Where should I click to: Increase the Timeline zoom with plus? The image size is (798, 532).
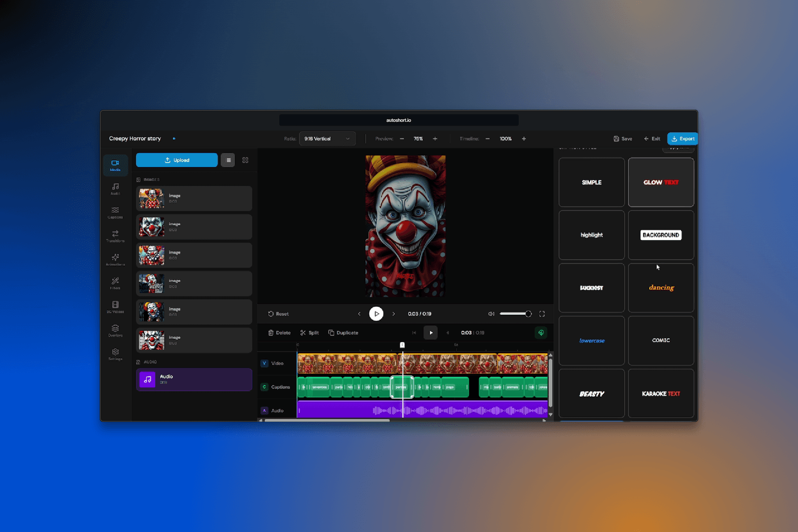[x=524, y=139]
